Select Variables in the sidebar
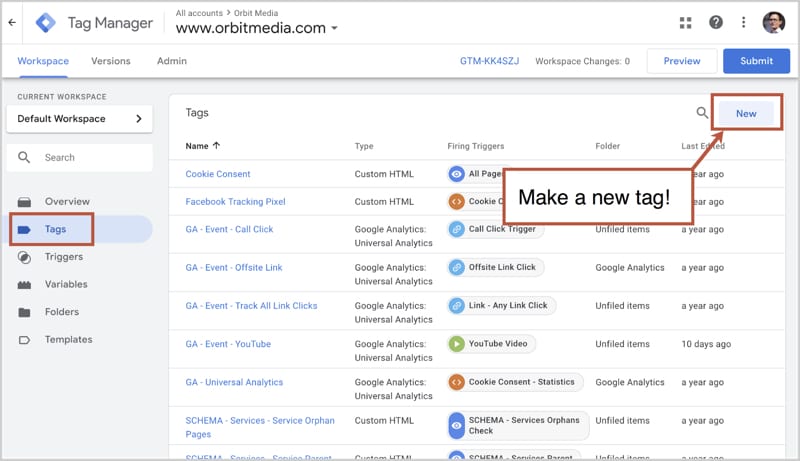Image resolution: width=800 pixels, height=461 pixels. click(66, 284)
